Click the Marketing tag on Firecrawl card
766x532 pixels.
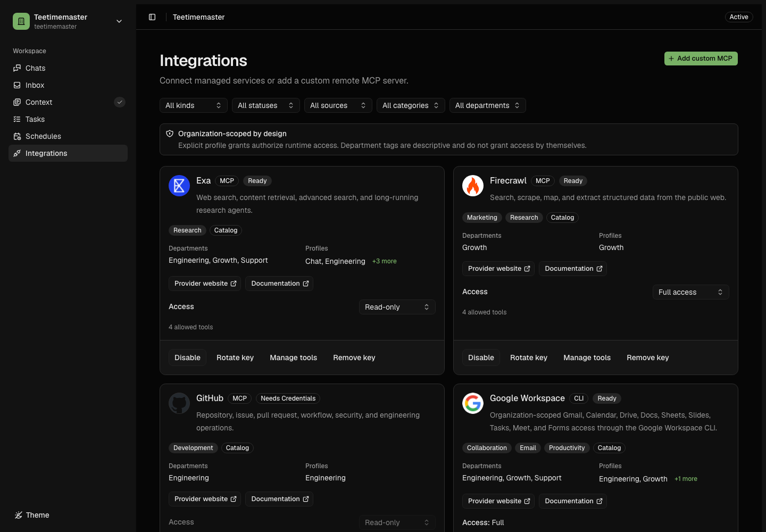tap(482, 218)
